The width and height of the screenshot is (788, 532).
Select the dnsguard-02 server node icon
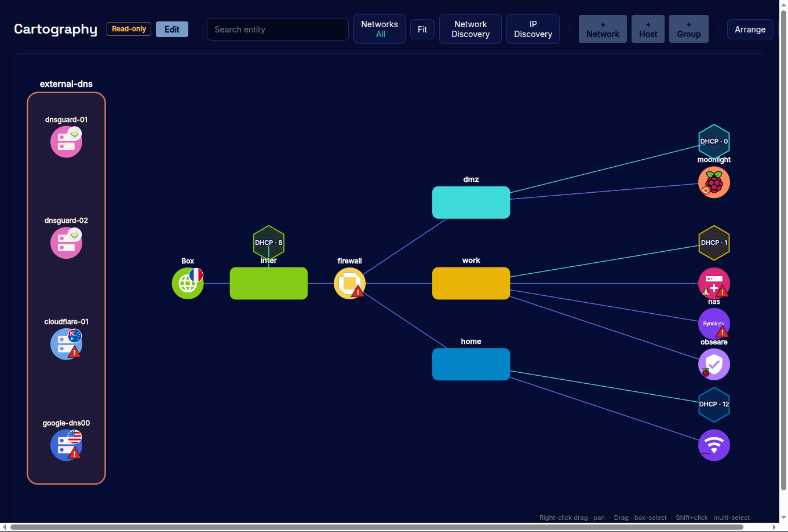tap(66, 243)
